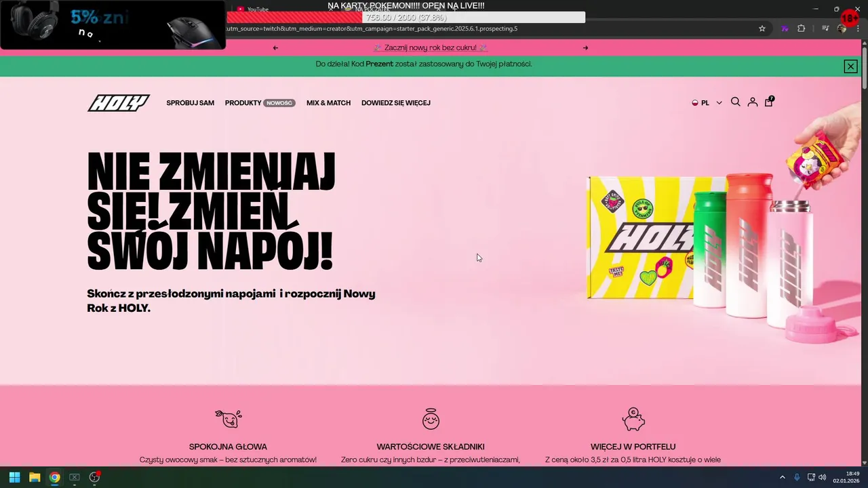This screenshot has width=868, height=488.
Task: Open the site search magnifier icon
Action: 735,102
